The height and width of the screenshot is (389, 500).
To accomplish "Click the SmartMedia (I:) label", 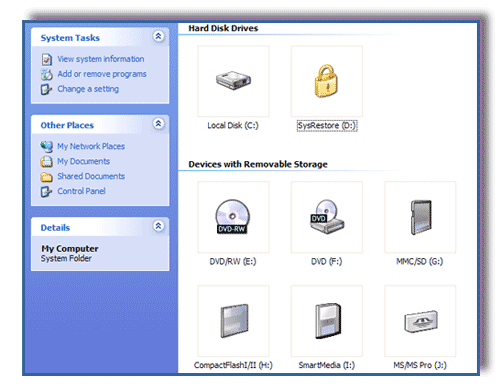I will [x=327, y=365].
